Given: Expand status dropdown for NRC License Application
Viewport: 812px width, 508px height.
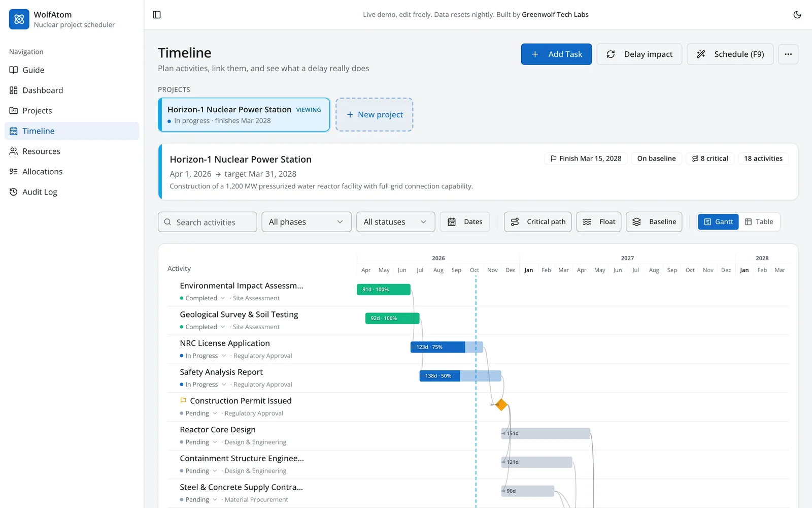Looking at the screenshot, I should [224, 356].
